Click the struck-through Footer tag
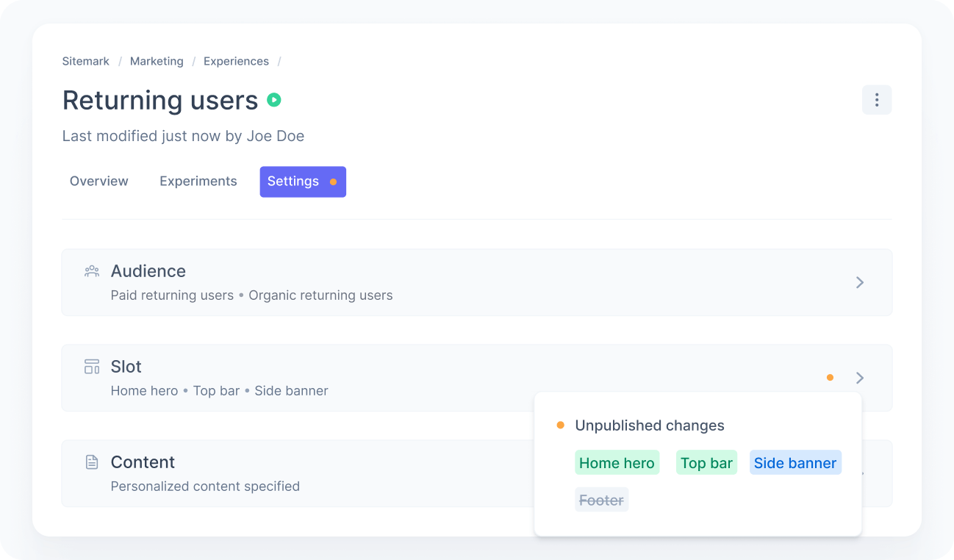This screenshot has height=560, width=954. [x=601, y=500]
